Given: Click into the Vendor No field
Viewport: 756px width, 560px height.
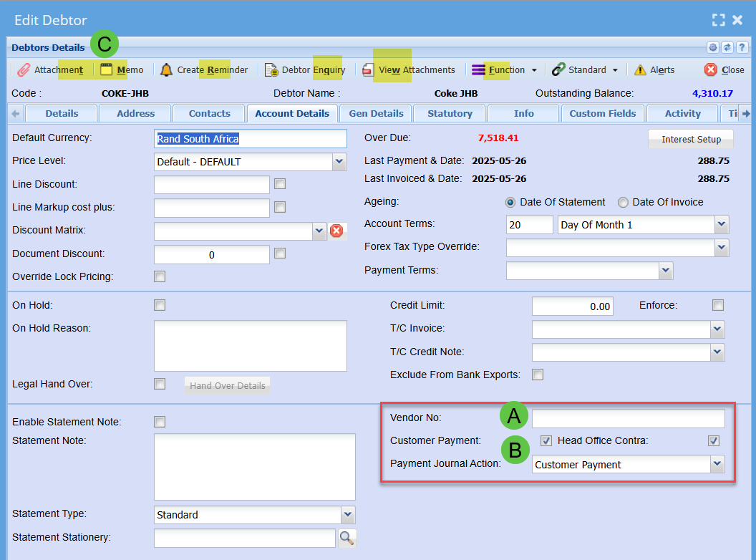Looking at the screenshot, I should (x=628, y=418).
